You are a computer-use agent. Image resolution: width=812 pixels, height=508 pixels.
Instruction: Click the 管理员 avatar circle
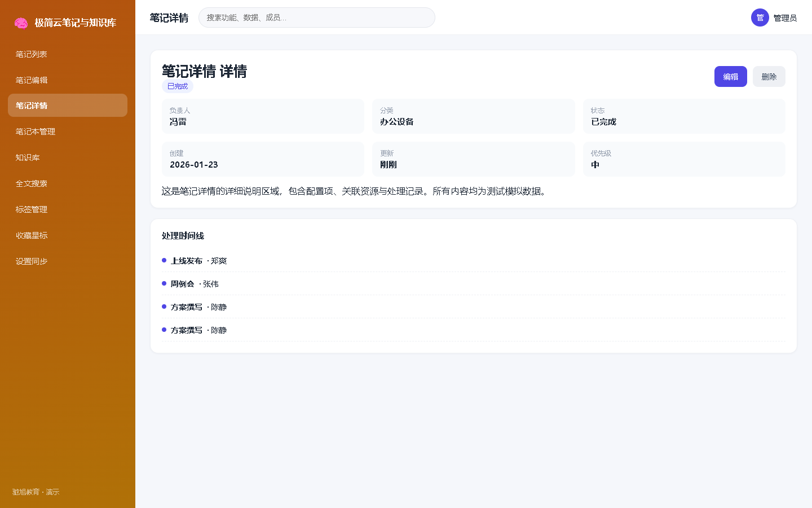pyautogui.click(x=760, y=17)
